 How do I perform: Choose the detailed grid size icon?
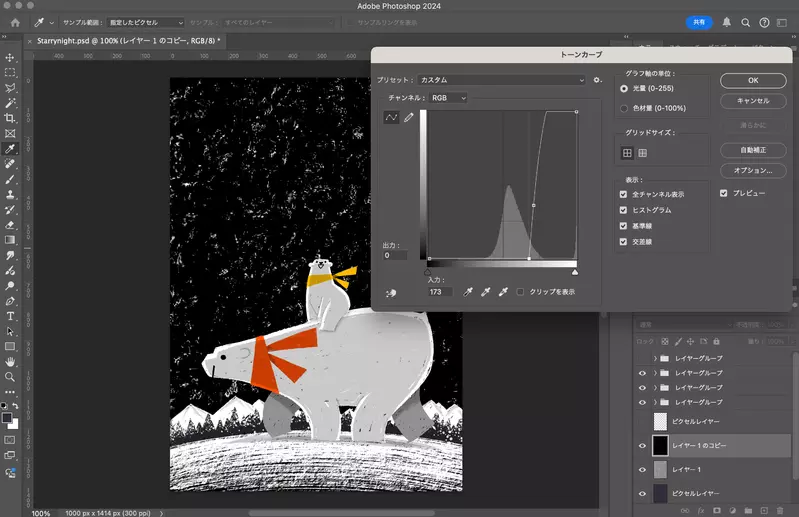tap(642, 153)
